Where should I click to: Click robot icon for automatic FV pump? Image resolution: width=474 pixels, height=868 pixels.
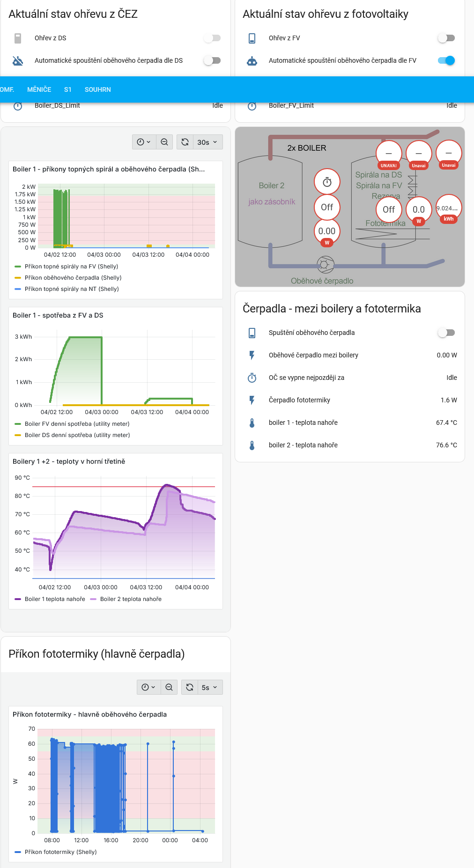252,60
